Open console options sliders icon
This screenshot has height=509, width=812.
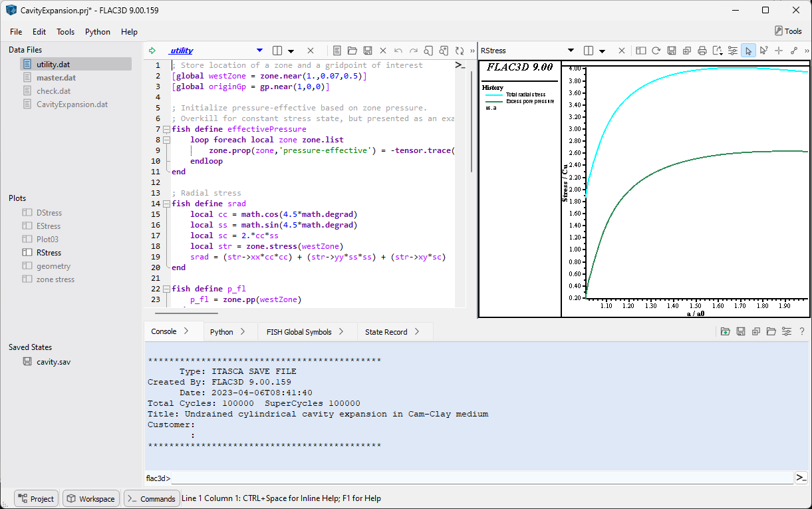click(787, 331)
